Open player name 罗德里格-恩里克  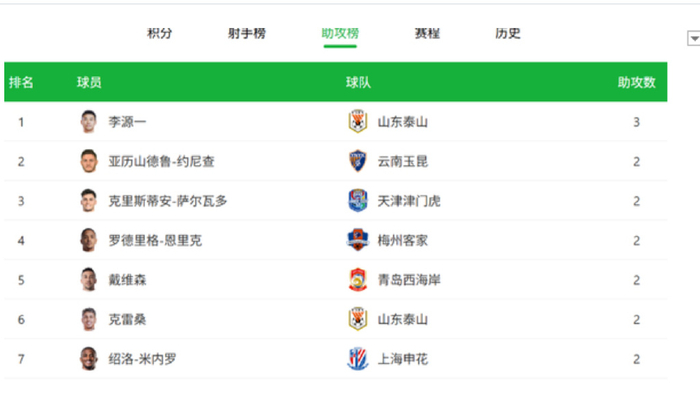tap(155, 240)
